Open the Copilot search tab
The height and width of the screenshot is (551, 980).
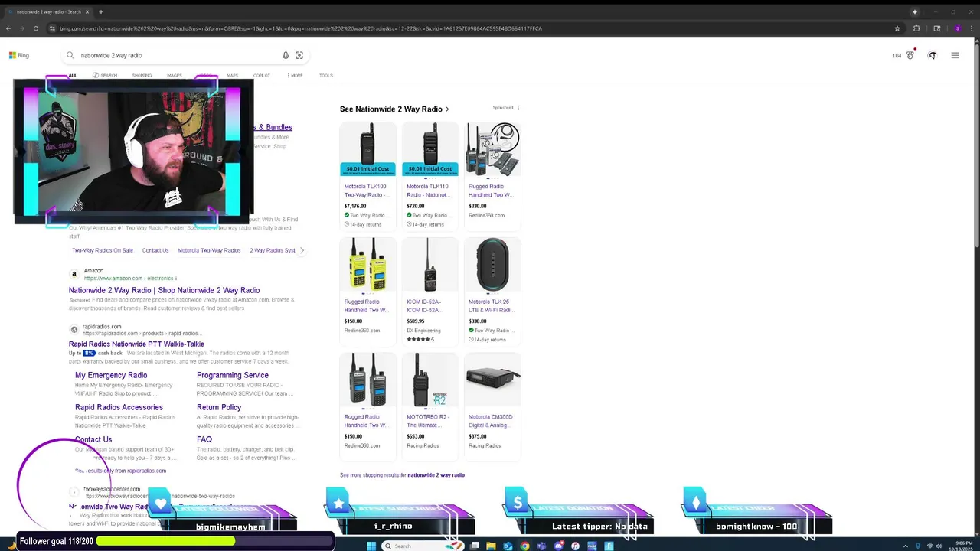pyautogui.click(x=262, y=76)
